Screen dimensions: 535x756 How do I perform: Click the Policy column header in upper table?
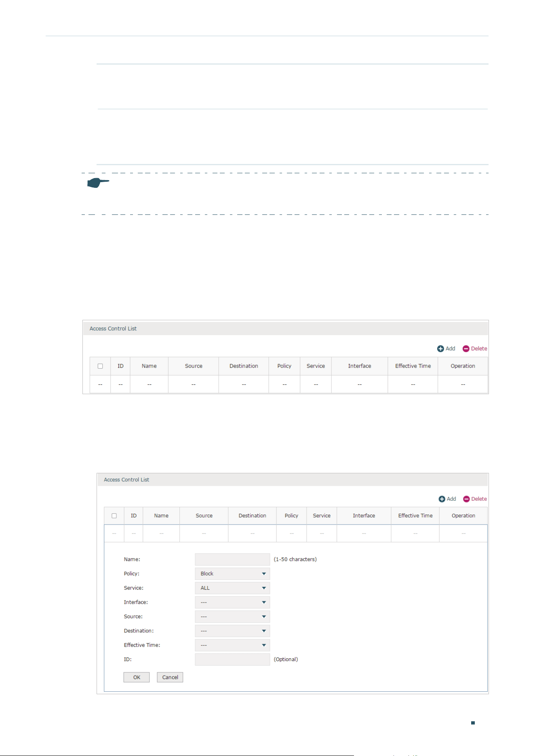[284, 366]
